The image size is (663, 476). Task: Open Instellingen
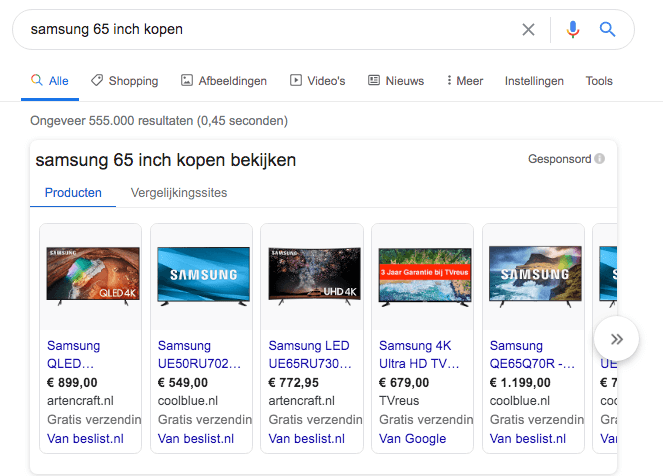pos(534,81)
